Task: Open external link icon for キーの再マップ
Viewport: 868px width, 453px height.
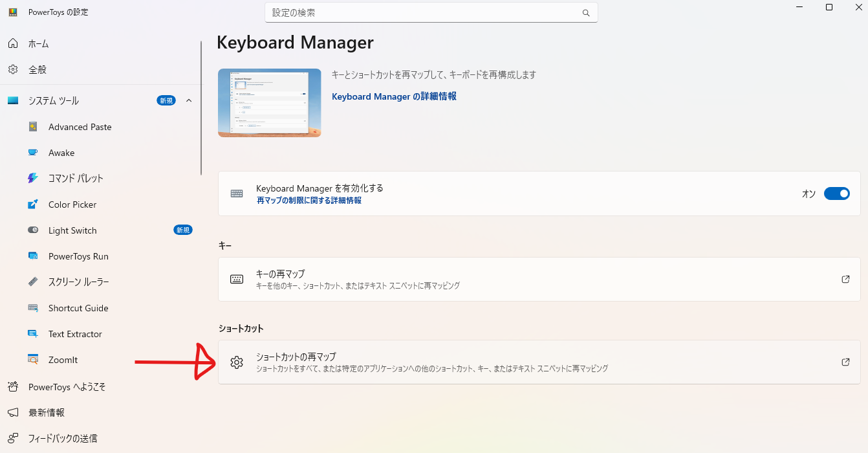Action: (x=845, y=279)
